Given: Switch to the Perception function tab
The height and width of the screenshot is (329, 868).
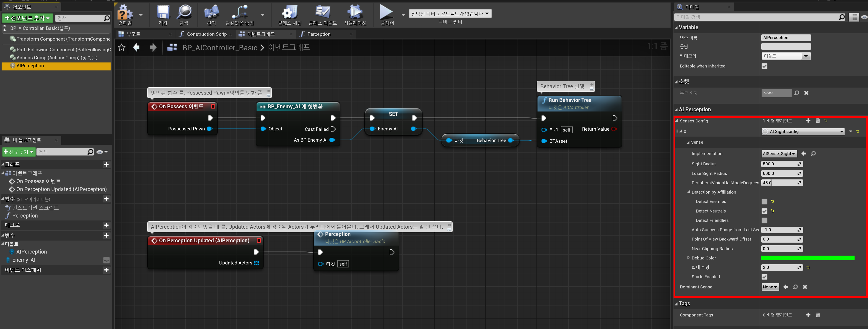Looking at the screenshot, I should [319, 34].
